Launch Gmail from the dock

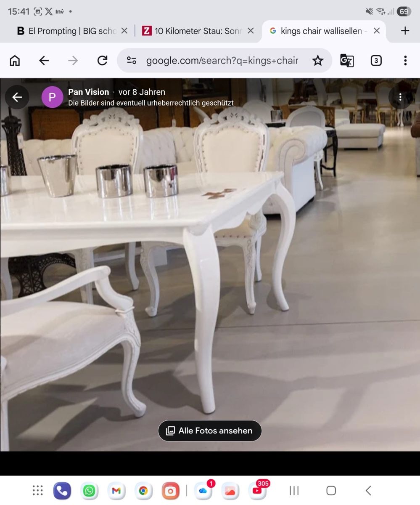coord(116,491)
